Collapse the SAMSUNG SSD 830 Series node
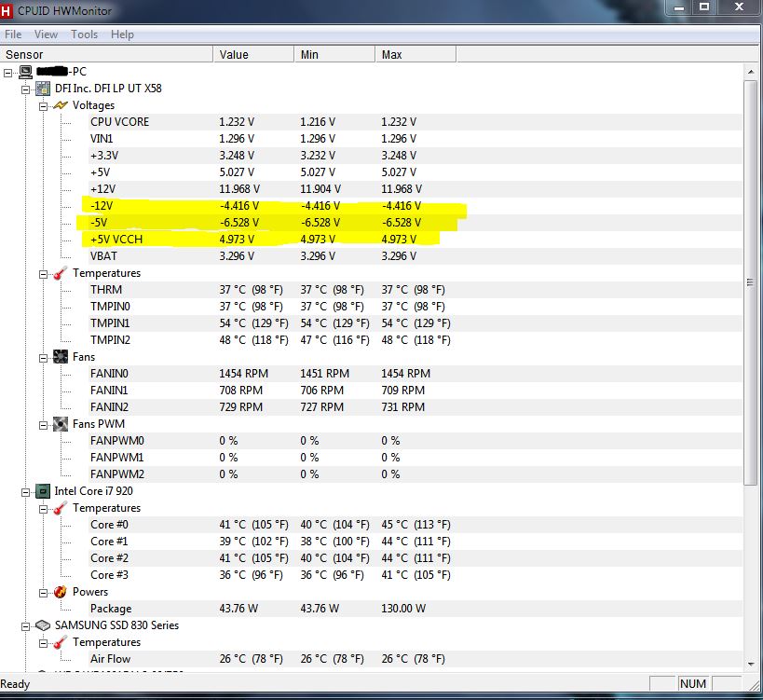Screen dimensions: 763x700 pos(25,627)
